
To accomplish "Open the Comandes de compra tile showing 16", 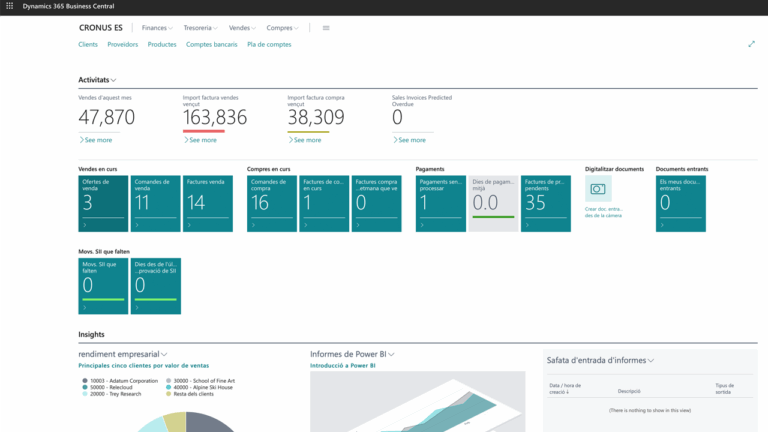I will [272, 204].
